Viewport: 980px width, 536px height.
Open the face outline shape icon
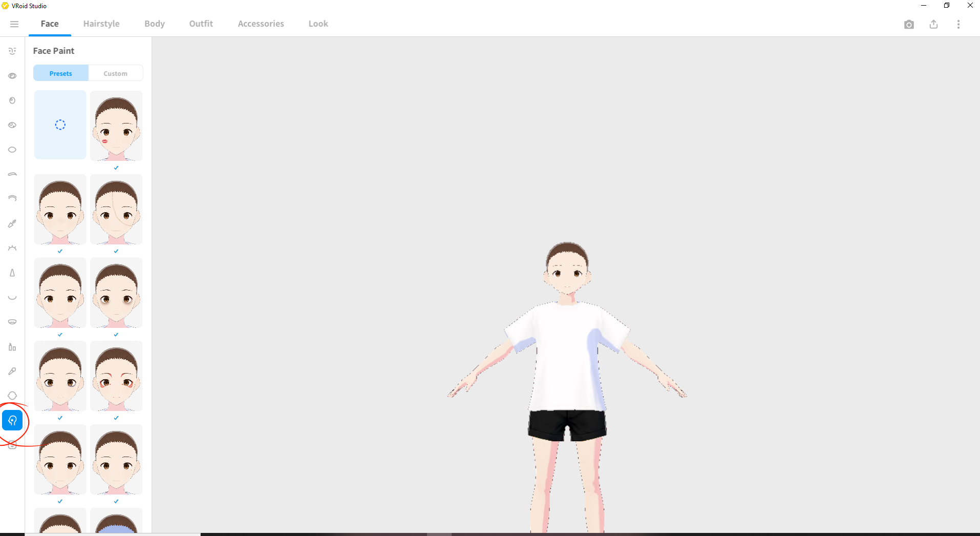[12, 396]
